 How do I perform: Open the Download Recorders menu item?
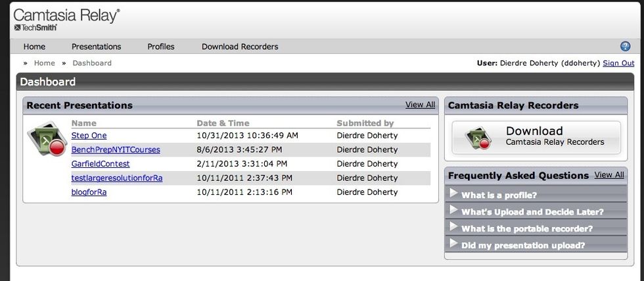coord(240,47)
